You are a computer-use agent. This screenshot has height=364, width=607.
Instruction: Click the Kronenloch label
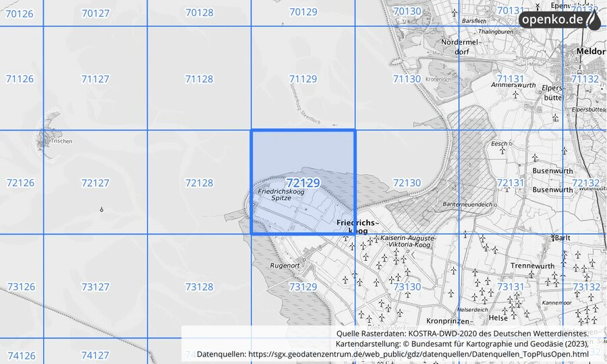coord(438,80)
